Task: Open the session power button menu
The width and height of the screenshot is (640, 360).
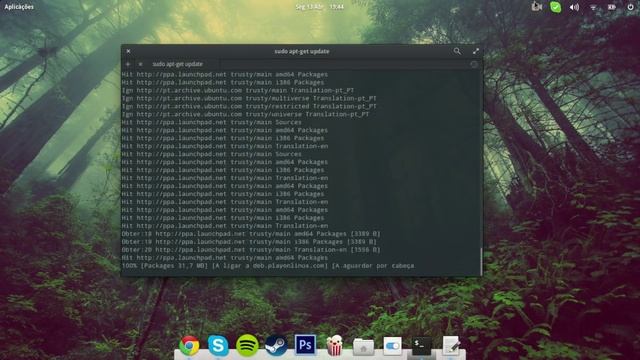Action: point(630,7)
